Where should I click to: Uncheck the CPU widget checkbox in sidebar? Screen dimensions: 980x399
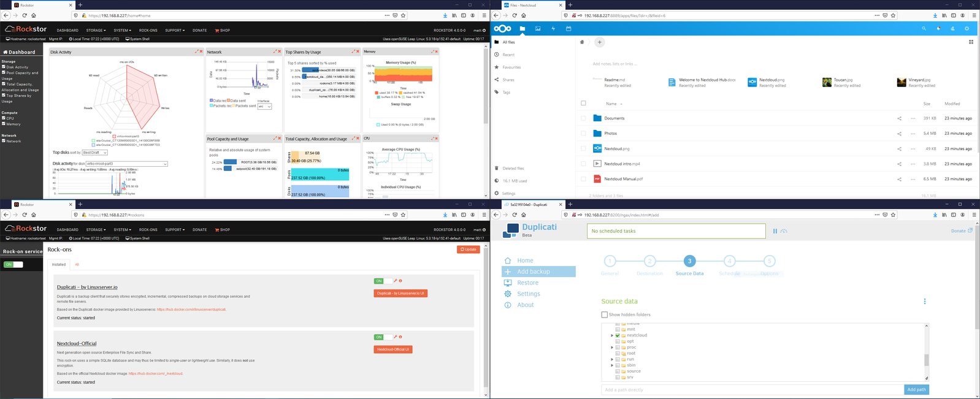4,118
